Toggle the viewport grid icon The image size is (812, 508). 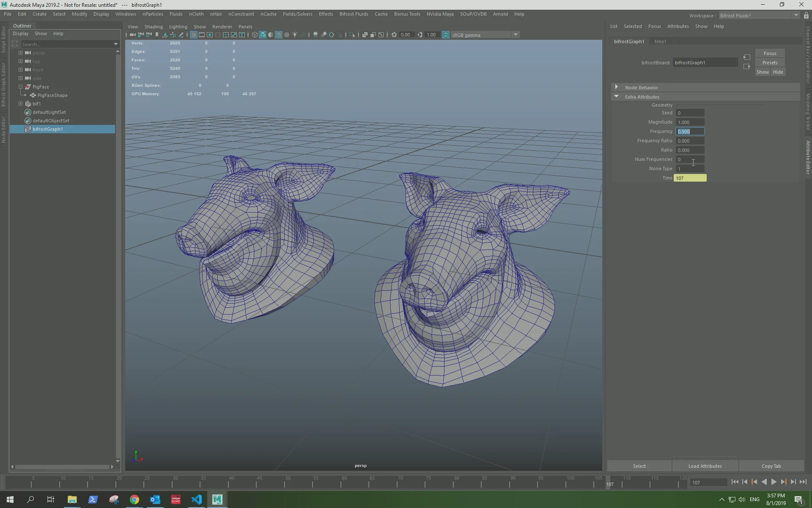click(193, 35)
